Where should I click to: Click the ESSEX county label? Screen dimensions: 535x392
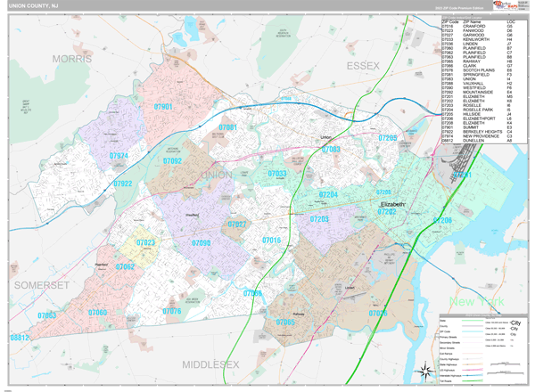pyautogui.click(x=363, y=66)
